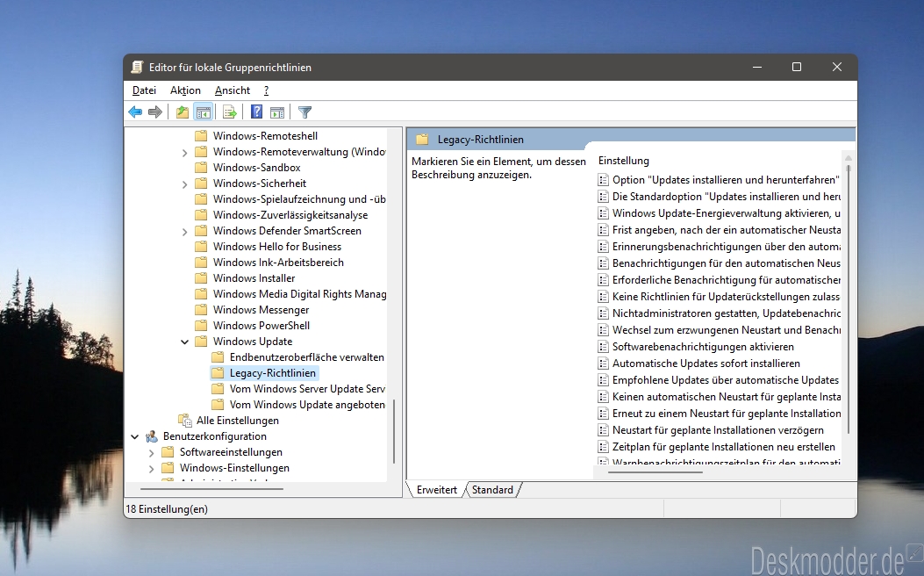Select Nichtadministratoren gestatten, Updatebenachrichtigungen policy
The width and height of the screenshot is (924, 576).
point(726,313)
